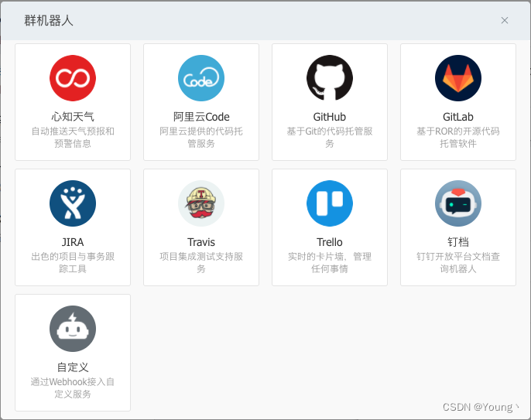Click description 阿里云提供的代码托管服务
The width and height of the screenshot is (531, 420).
pos(201,138)
